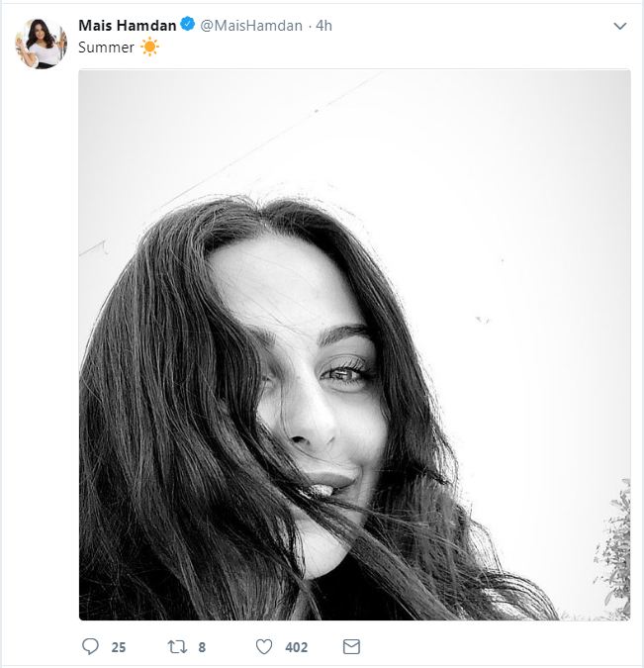Click the like count 402

tap(297, 647)
